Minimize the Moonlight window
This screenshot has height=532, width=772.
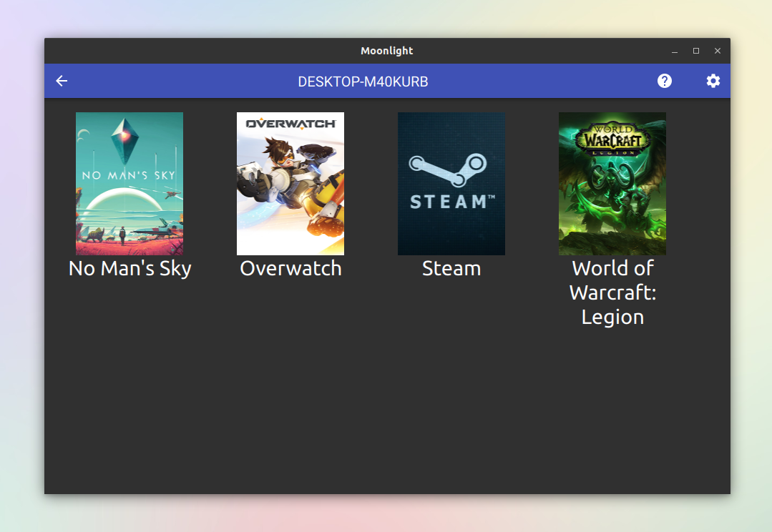click(x=675, y=51)
